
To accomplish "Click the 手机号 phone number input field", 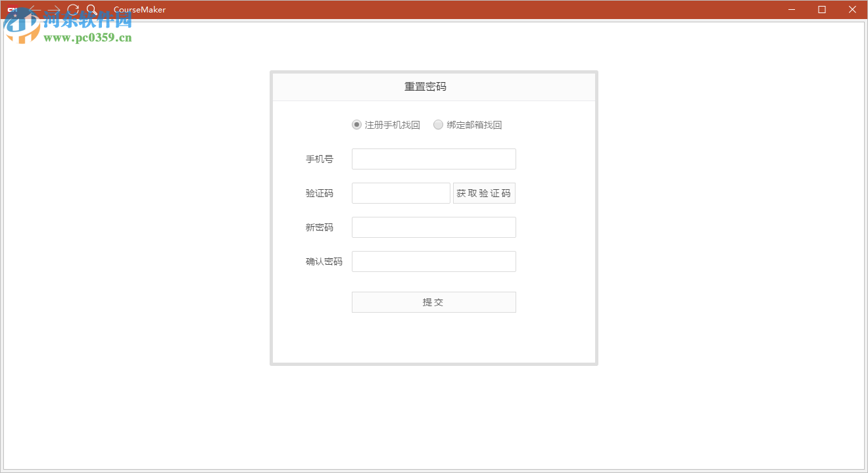I will click(x=433, y=158).
